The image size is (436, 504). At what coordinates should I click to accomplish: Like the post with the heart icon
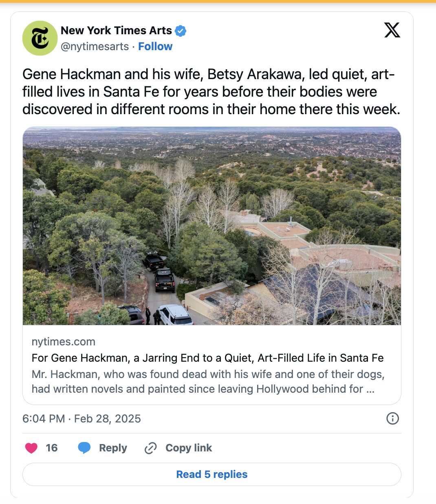click(31, 448)
